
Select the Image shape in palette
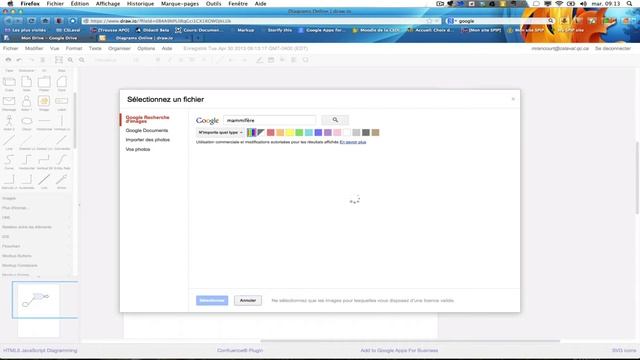44,101
